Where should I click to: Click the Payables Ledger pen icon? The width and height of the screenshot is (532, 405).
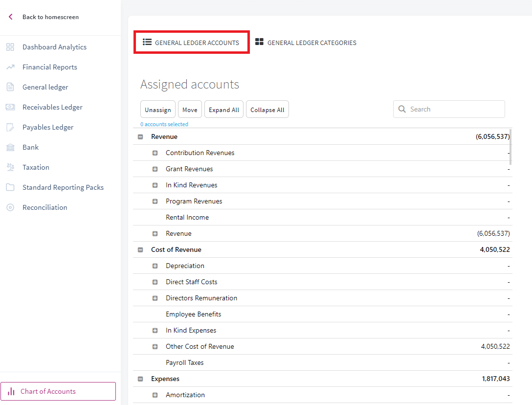tap(10, 127)
